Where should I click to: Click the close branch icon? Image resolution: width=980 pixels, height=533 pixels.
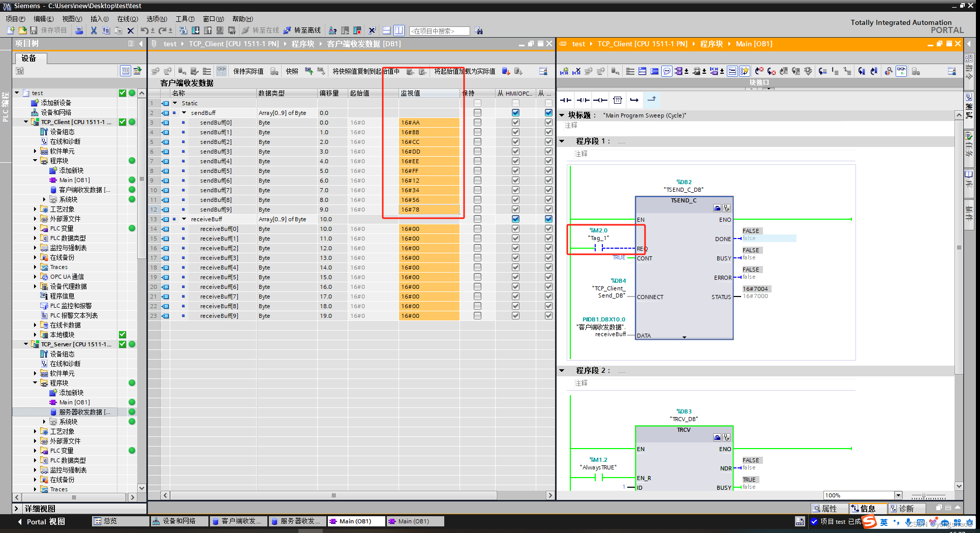652,100
